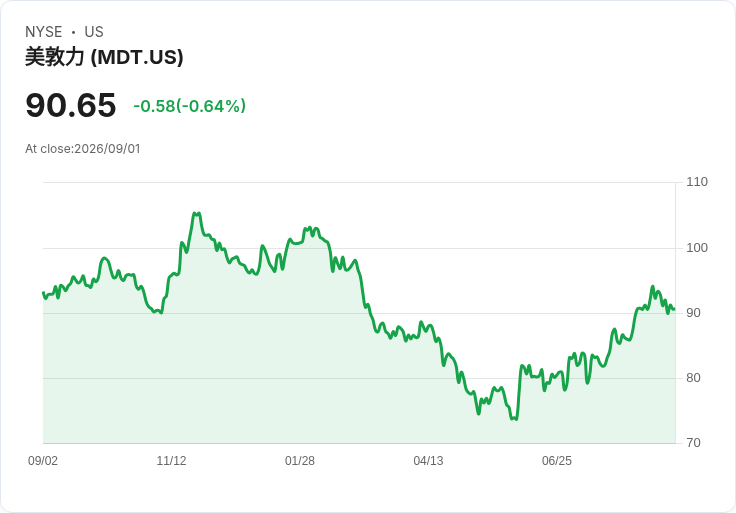736x513 pixels.
Task: Click the 80 y-axis price label
Action: coord(693,378)
